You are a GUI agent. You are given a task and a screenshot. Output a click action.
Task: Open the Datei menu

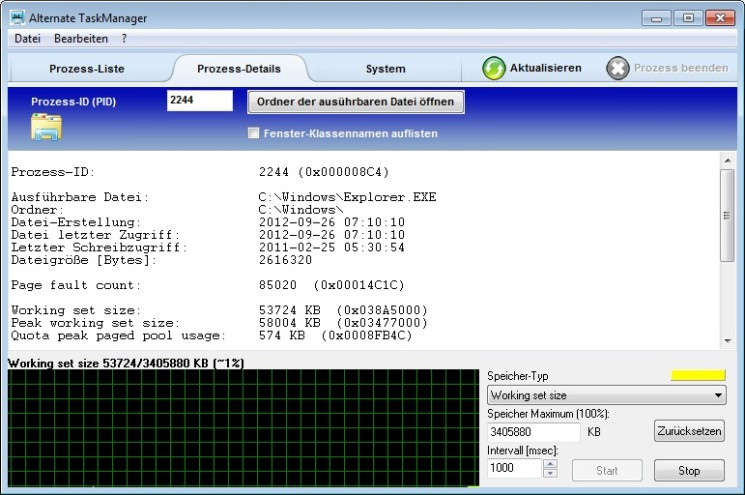tap(28, 38)
